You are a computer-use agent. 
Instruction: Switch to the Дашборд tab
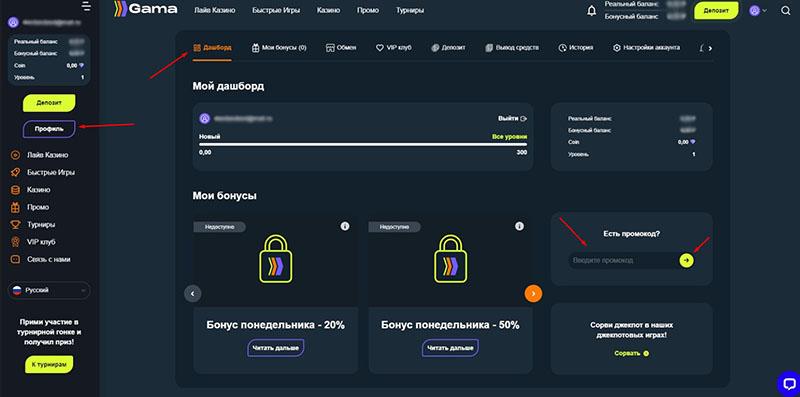click(x=212, y=47)
